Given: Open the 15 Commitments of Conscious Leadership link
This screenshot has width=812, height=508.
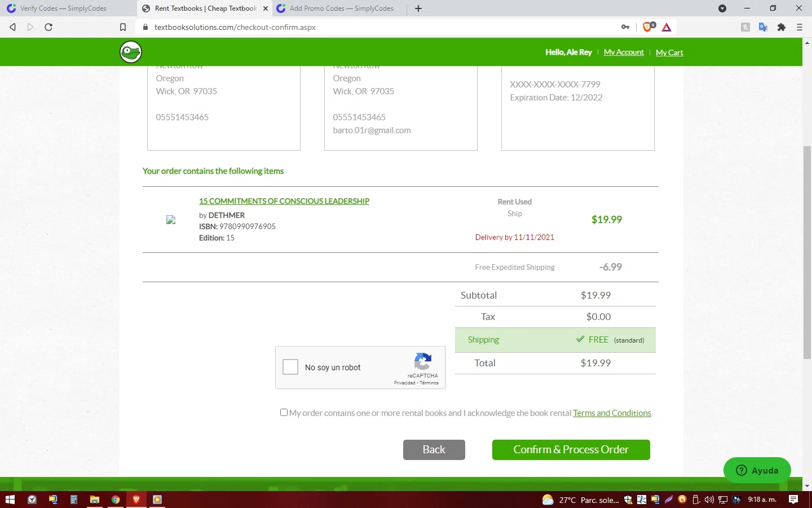Looking at the screenshot, I should coord(284,201).
